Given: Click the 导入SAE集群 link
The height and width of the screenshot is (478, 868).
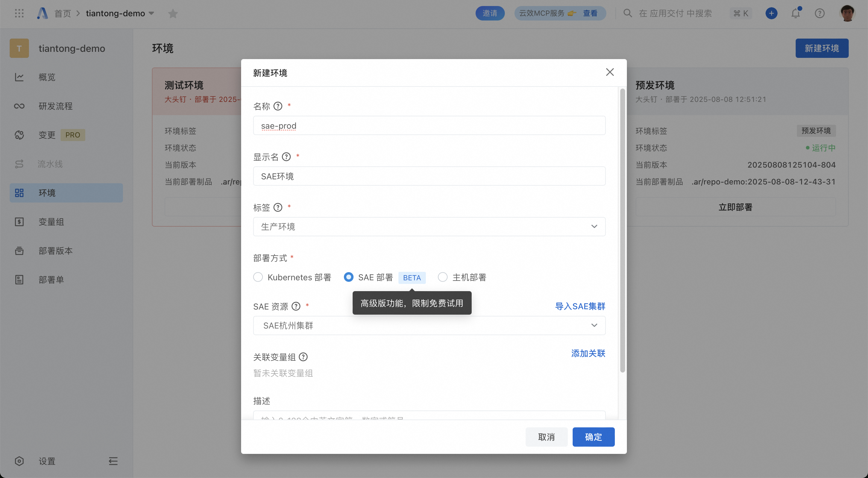Looking at the screenshot, I should pos(580,306).
